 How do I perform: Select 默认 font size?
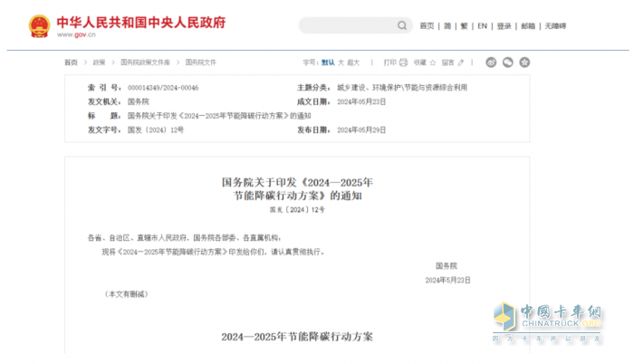coord(328,62)
